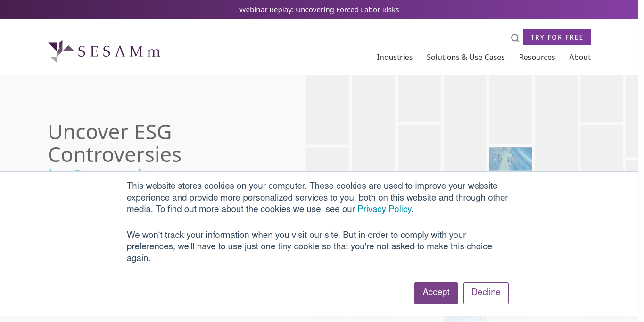
Task: Follow the Privacy Policy link
Action: [384, 209]
